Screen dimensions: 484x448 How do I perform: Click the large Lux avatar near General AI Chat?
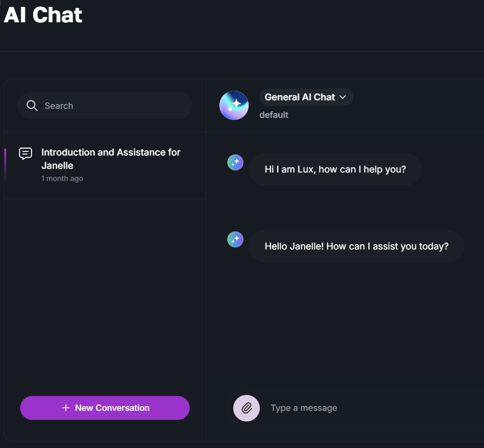pos(234,106)
